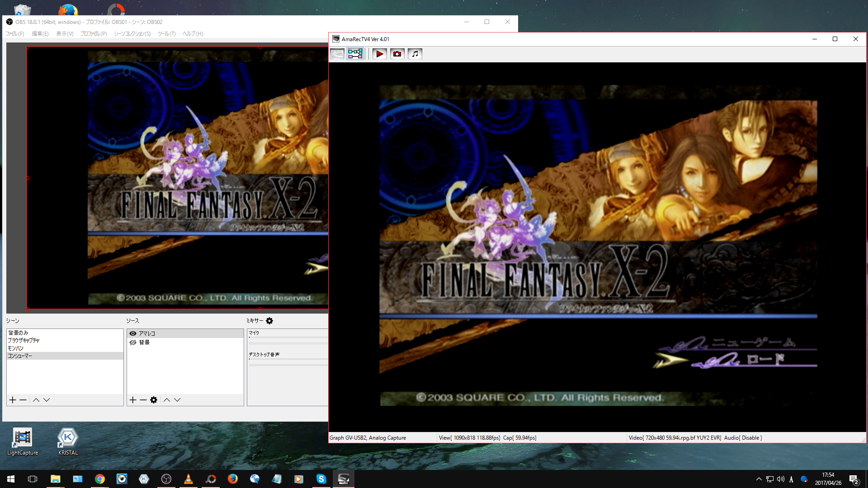Screen dimensions: 868x488
Task: Toggle AmaRecTV's graph connection icon
Action: click(355, 54)
